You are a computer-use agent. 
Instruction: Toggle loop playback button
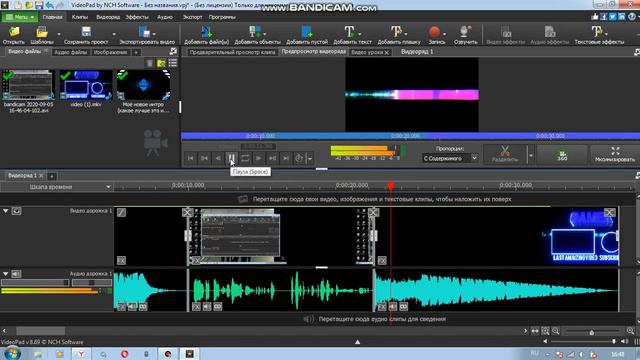coord(245,158)
